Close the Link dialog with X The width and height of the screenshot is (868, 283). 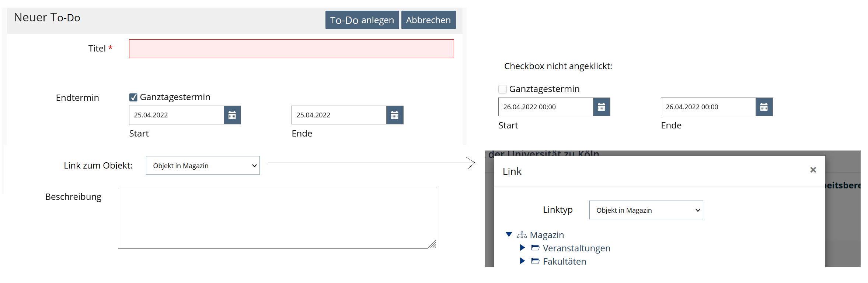pyautogui.click(x=813, y=170)
